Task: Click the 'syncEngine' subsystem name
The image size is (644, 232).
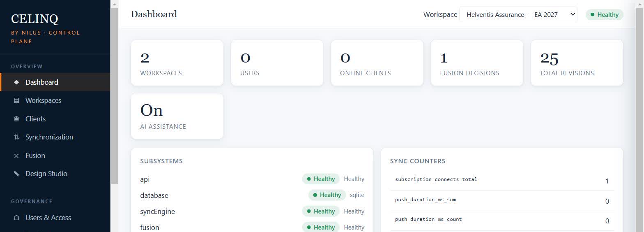Action: click(x=157, y=211)
